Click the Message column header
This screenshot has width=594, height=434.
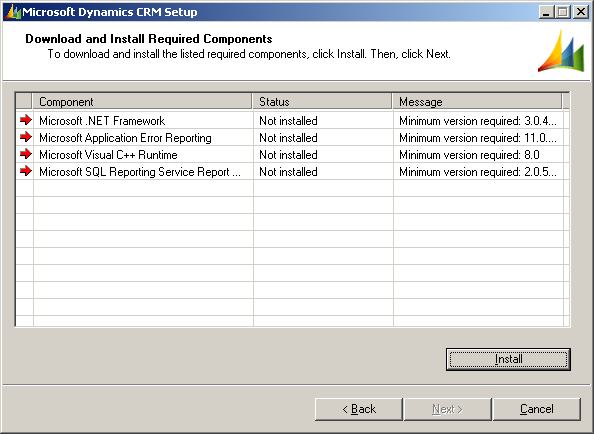[x=477, y=101]
